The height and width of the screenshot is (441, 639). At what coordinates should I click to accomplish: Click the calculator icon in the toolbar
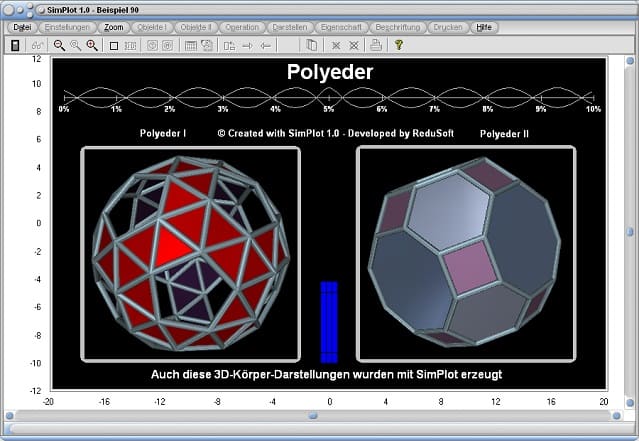15,45
